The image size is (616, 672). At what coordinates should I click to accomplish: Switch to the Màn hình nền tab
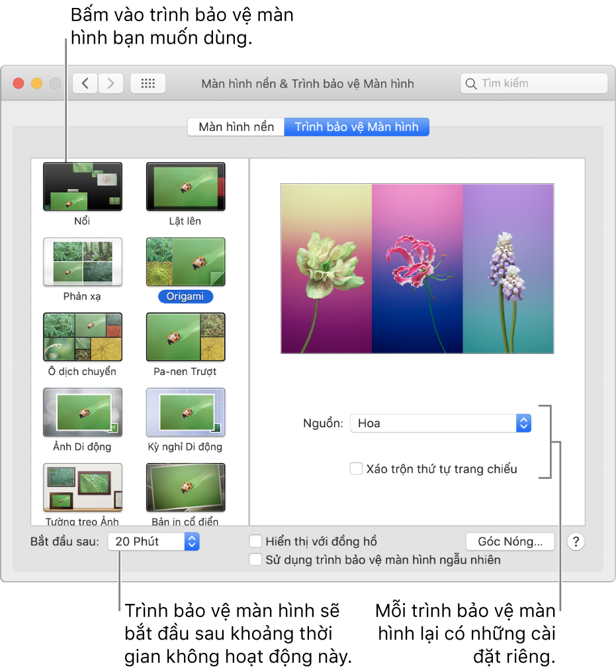(x=236, y=126)
